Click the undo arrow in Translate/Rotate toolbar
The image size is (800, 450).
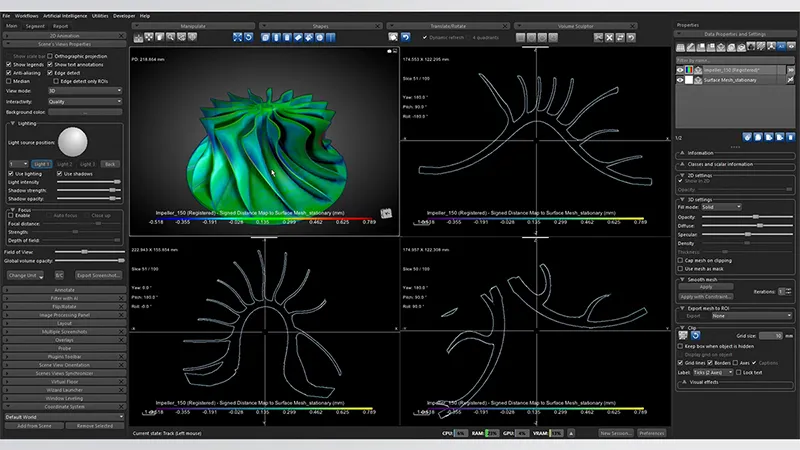point(406,37)
